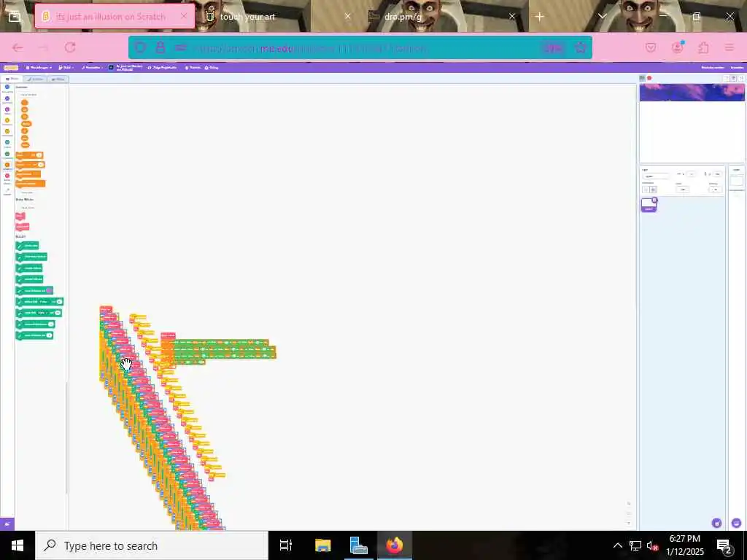The height and width of the screenshot is (560, 747).
Task: Switch to the Costumes tab
Action: tap(36, 79)
